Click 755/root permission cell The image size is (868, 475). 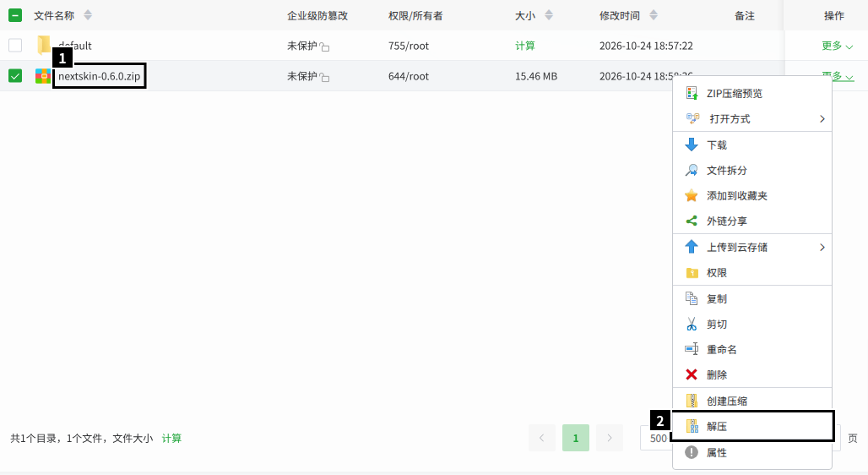click(409, 46)
